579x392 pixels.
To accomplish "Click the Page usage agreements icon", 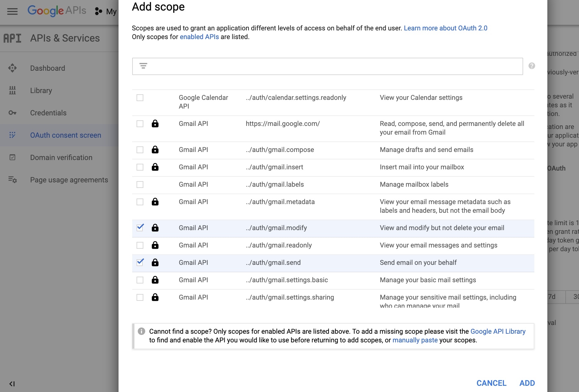I will click(x=12, y=180).
